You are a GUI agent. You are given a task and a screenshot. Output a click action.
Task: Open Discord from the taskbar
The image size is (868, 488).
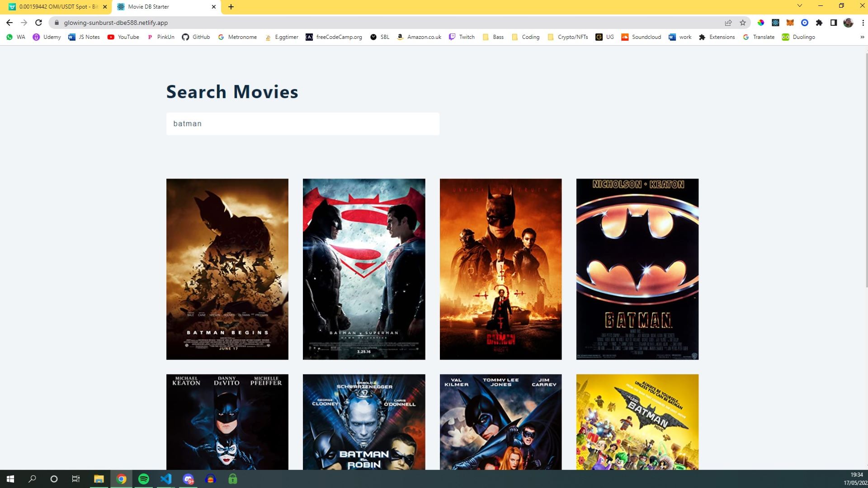tap(188, 479)
